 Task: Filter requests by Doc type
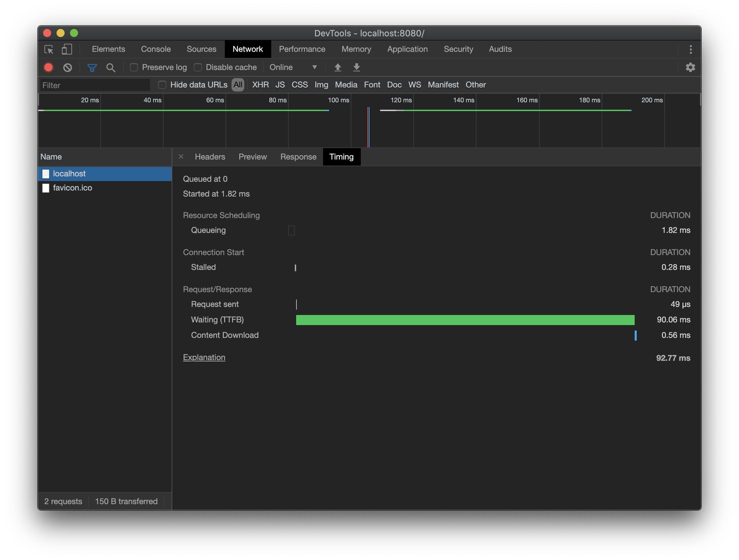394,85
